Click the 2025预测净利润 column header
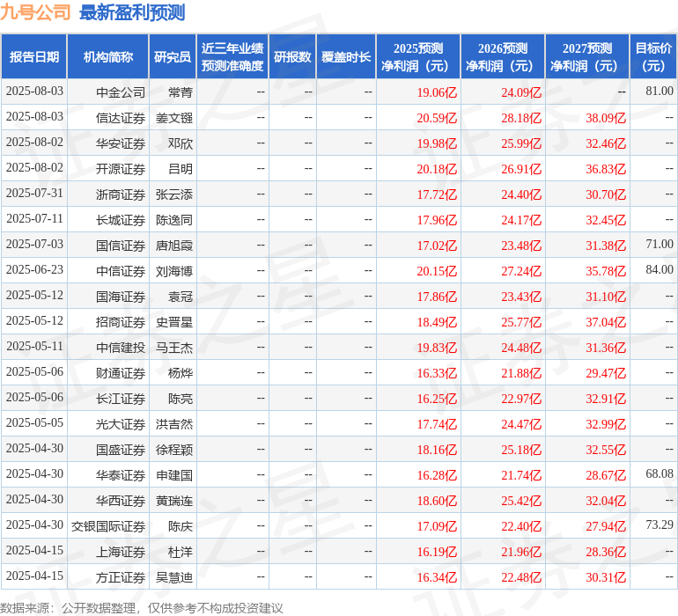The width and height of the screenshot is (678, 616). tap(418, 57)
